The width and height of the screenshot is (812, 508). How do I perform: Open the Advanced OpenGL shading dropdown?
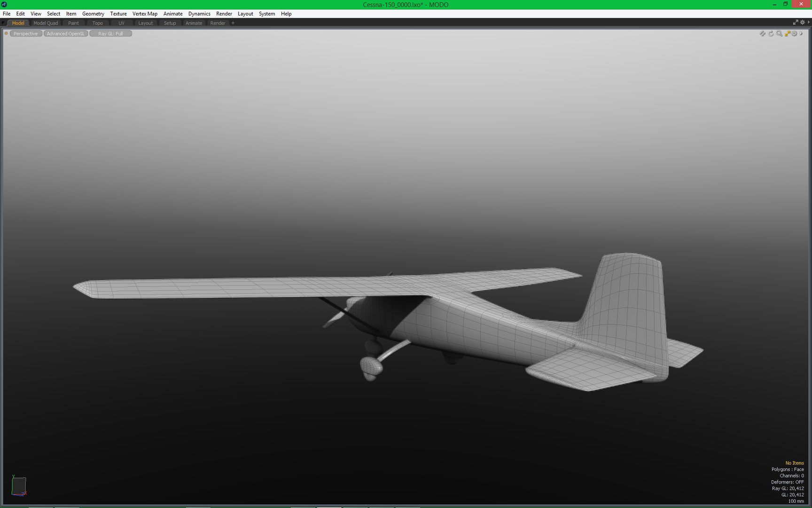[65, 33]
